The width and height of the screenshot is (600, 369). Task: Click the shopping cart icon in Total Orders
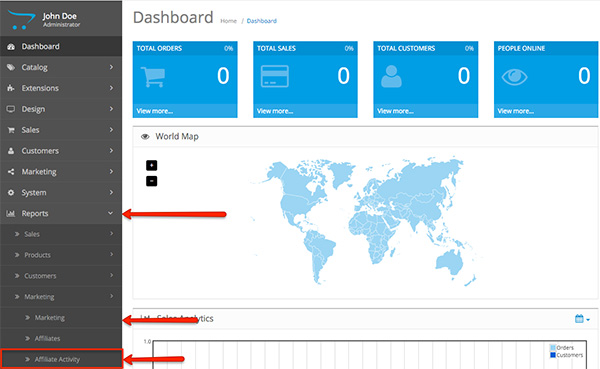click(153, 77)
